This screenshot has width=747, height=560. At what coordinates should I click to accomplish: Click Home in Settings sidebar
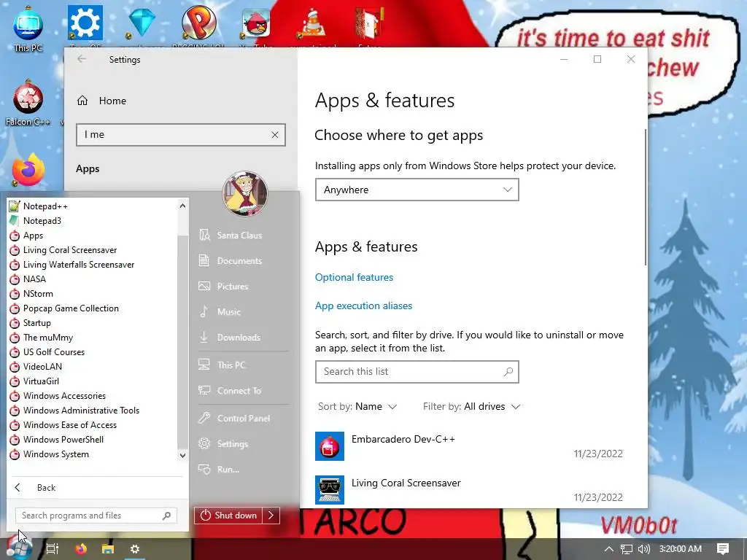pyautogui.click(x=112, y=101)
